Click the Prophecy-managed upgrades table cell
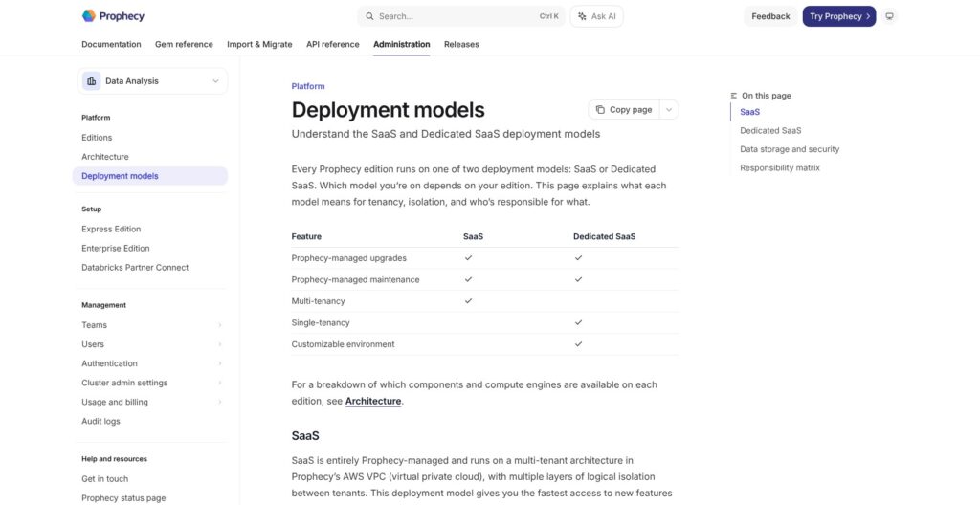 [x=348, y=258]
